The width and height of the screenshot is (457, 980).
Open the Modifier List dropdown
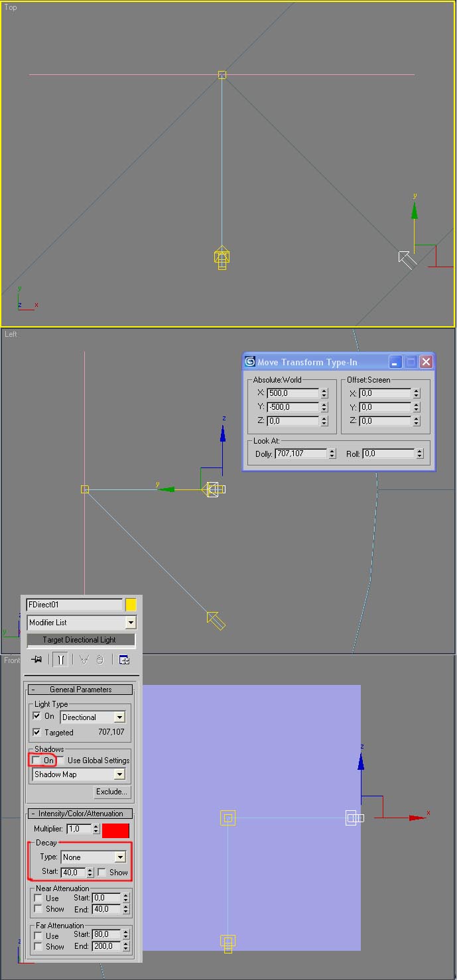130,623
